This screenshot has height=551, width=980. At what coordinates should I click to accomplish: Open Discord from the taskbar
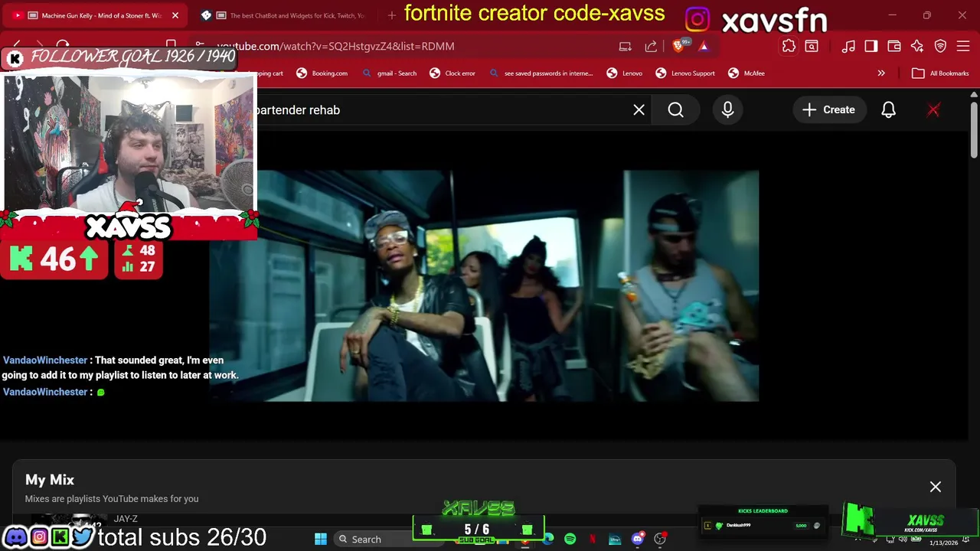tap(638, 540)
